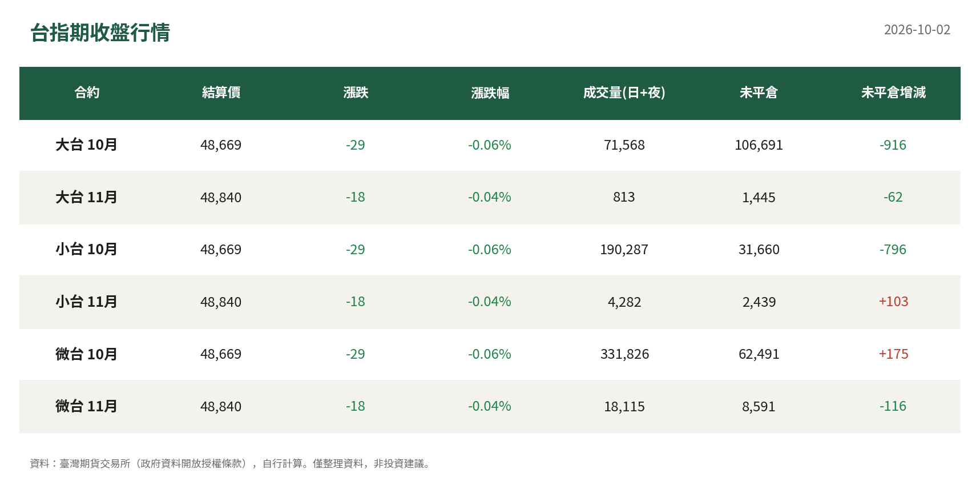This screenshot has width=980, height=481.
Task: Click the open interest value 2,439
Action: [x=759, y=302]
